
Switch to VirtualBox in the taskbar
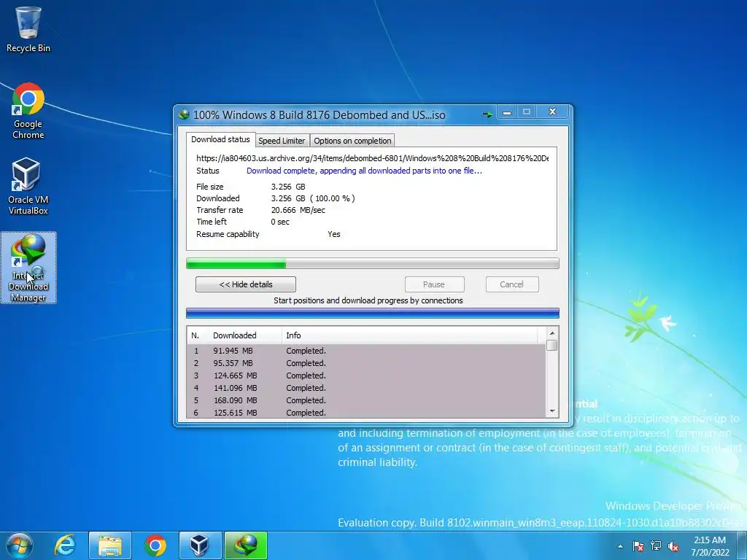[200, 545]
